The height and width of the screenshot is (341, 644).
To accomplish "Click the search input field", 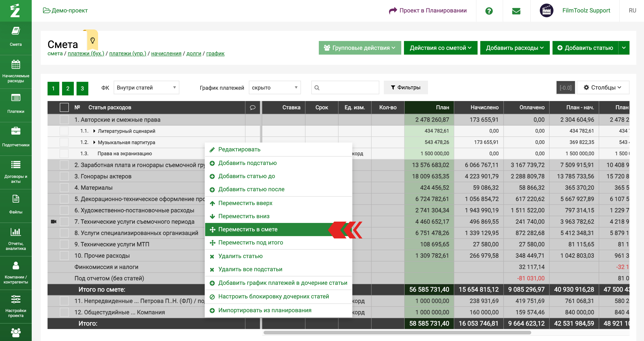I will click(345, 87).
